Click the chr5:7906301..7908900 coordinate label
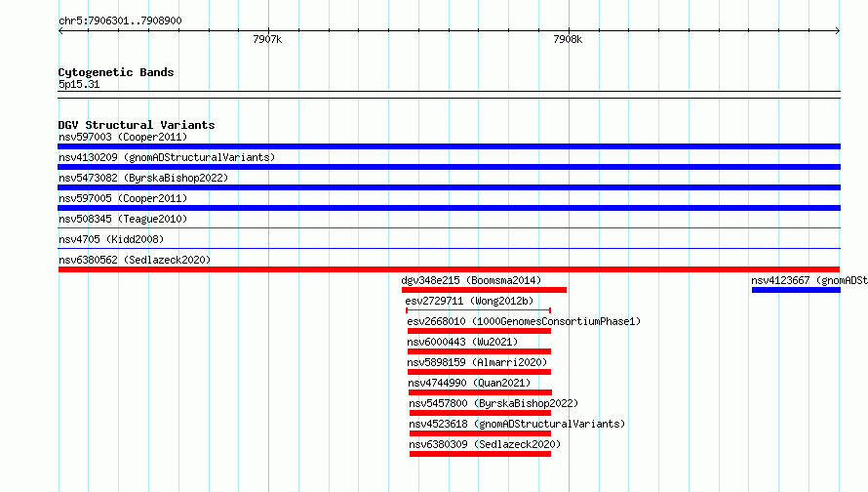 120,20
